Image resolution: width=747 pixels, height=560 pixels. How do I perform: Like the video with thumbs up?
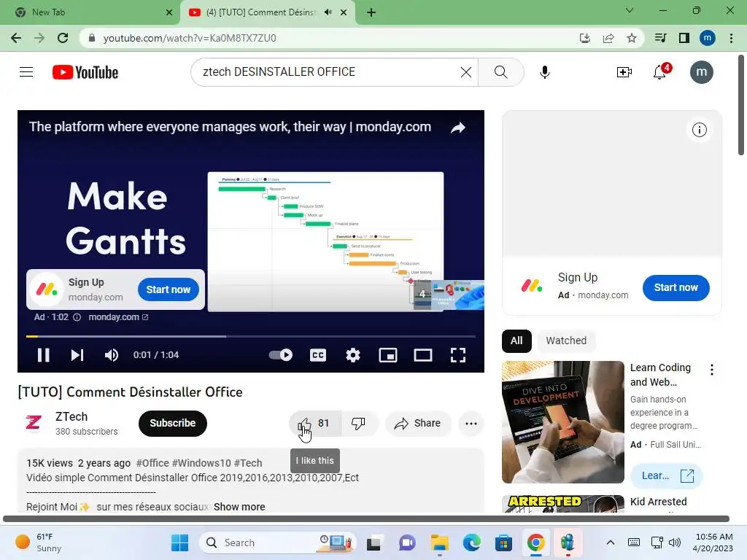pos(315,424)
